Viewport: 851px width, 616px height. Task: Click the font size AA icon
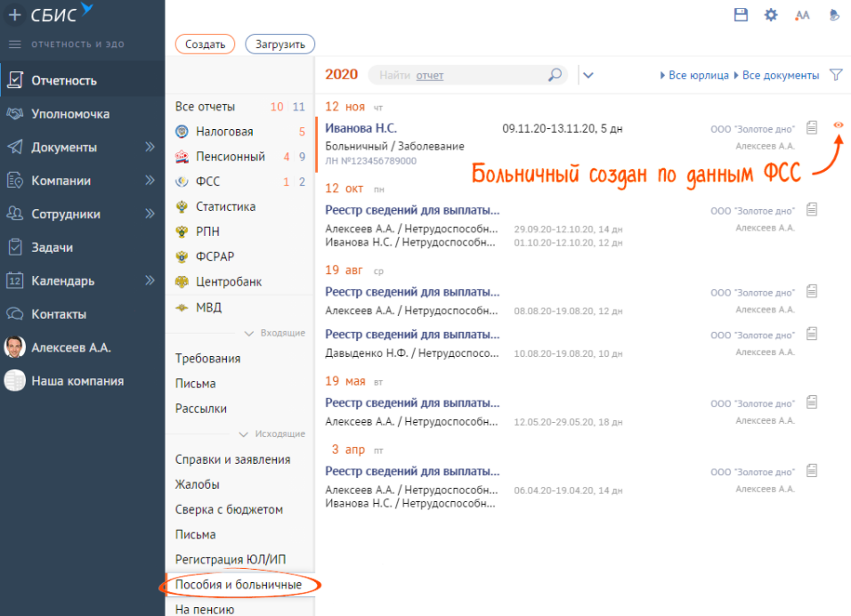pos(802,15)
